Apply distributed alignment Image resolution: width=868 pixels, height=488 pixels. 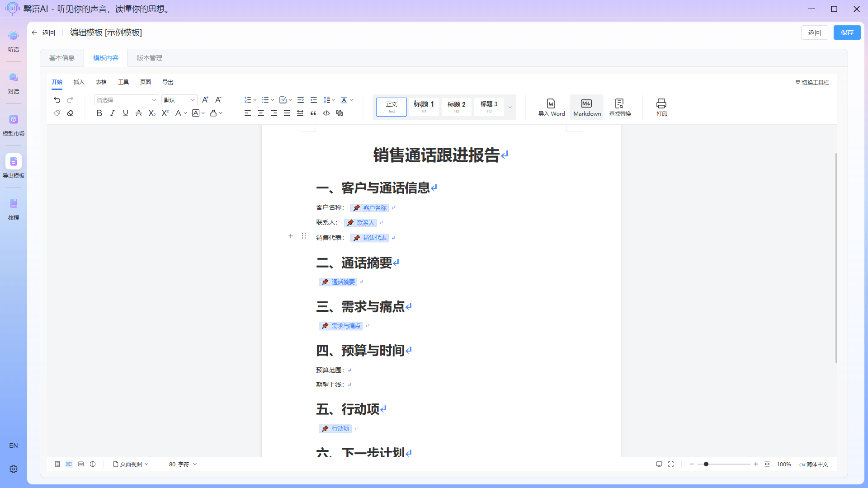click(x=300, y=113)
